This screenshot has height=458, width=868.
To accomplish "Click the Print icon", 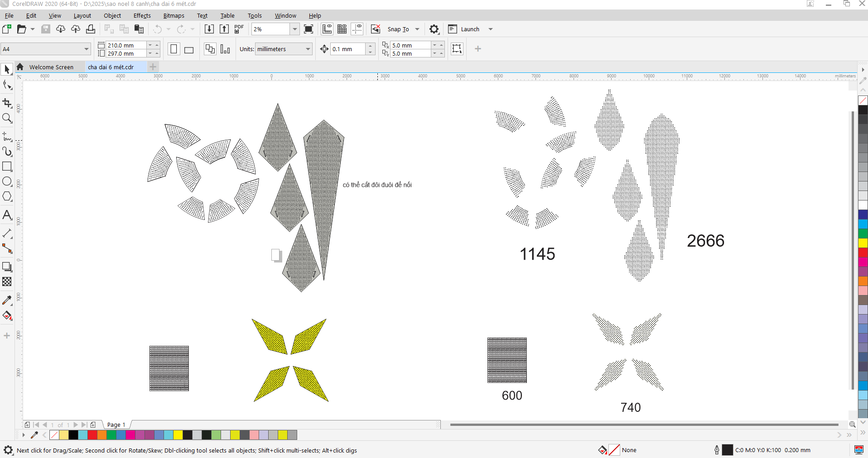I will (91, 29).
